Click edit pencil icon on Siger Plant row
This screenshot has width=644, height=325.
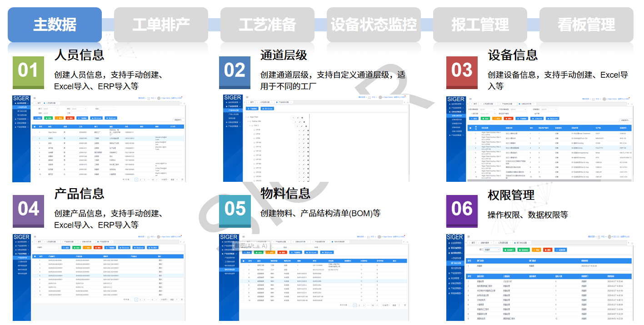tap(298, 118)
